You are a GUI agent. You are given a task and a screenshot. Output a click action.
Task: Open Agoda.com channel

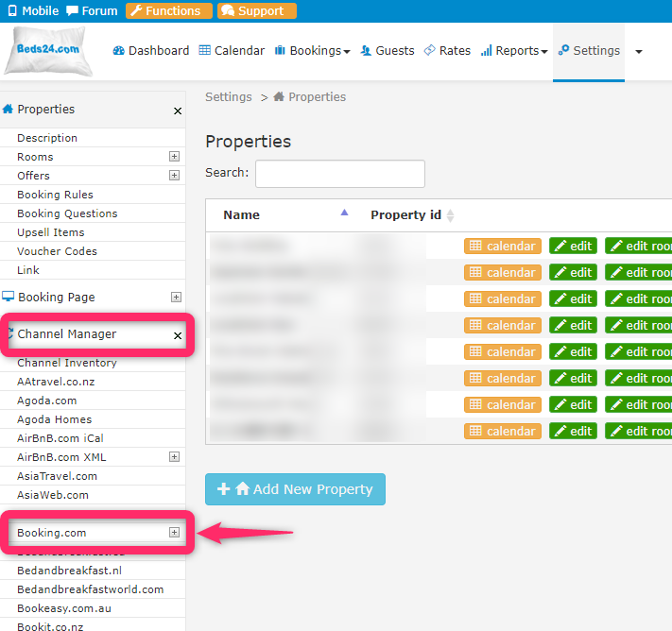tap(46, 401)
